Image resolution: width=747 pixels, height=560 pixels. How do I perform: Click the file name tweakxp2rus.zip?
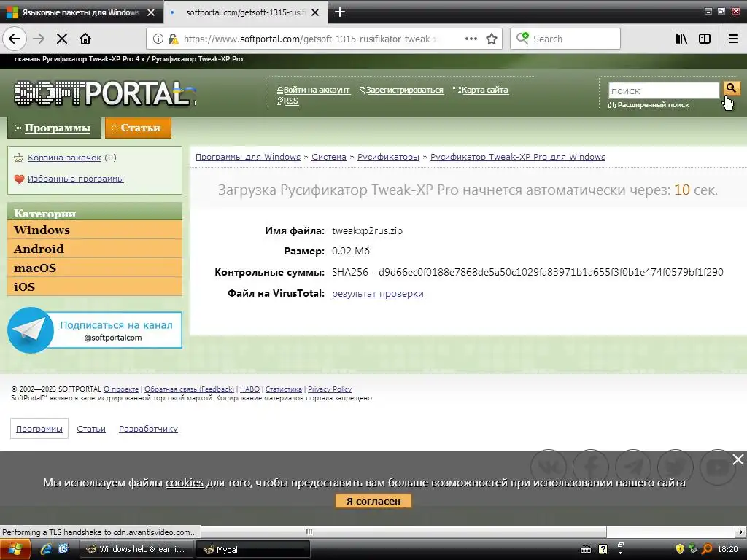[x=368, y=230]
